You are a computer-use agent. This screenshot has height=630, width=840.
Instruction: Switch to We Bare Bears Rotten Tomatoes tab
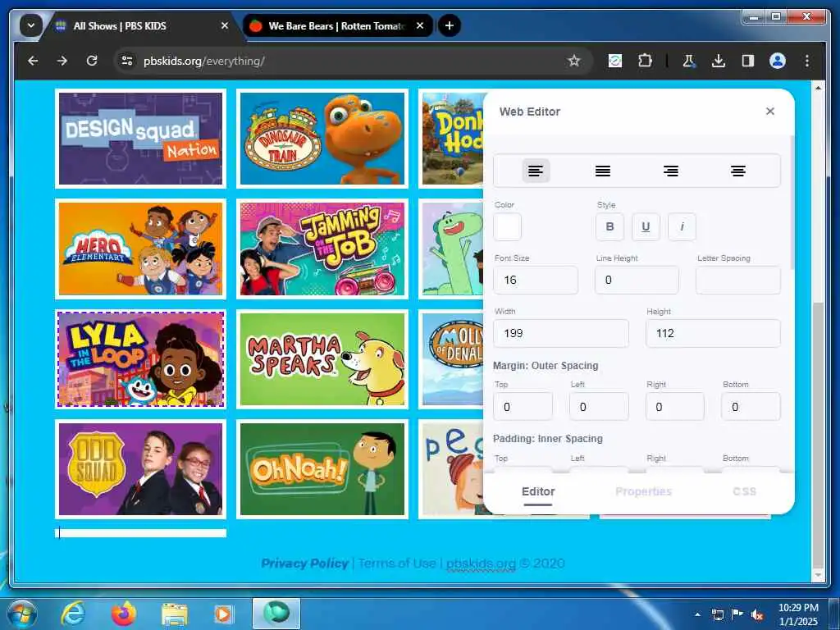point(337,25)
